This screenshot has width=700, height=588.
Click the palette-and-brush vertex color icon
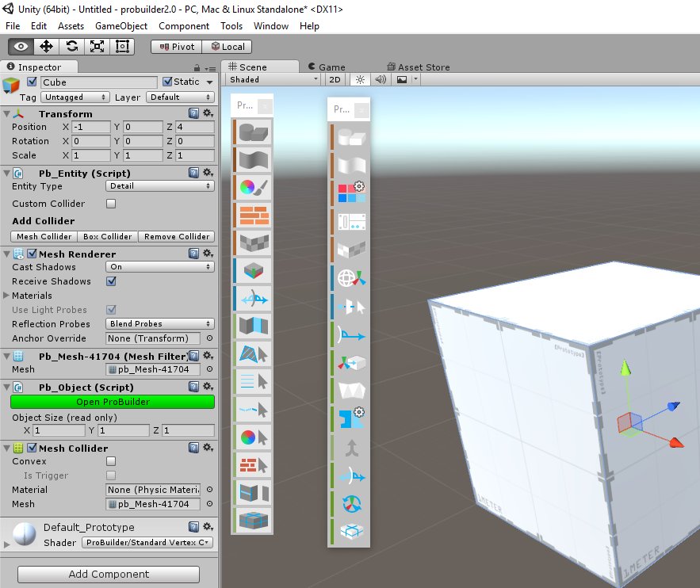click(254, 187)
